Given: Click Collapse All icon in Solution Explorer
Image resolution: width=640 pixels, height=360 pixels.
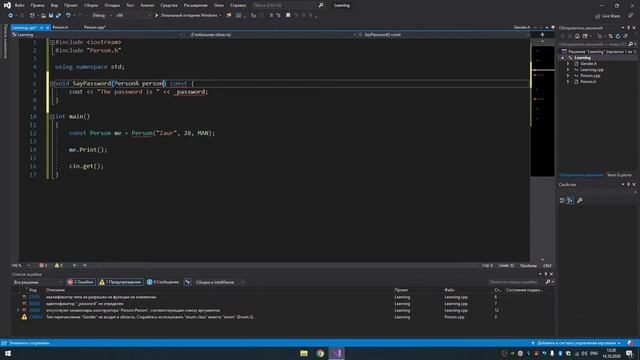Looking at the screenshot, I should coord(625,36).
